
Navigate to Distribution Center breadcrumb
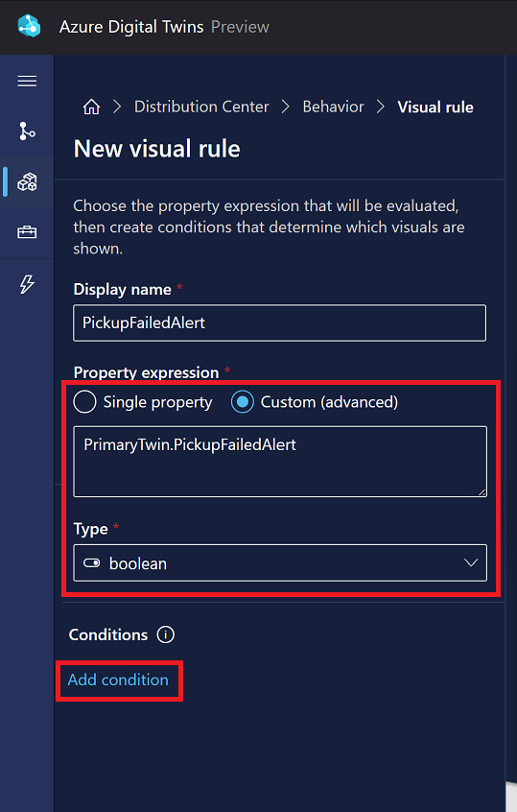pyautogui.click(x=201, y=107)
